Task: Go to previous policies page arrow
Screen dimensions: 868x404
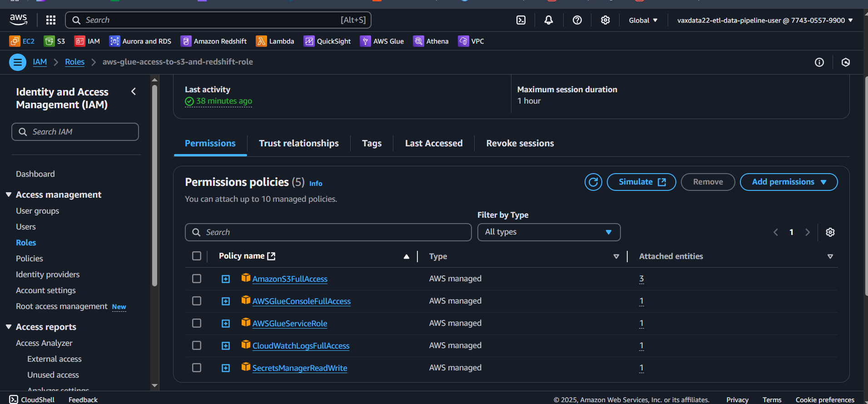Action: tap(776, 232)
